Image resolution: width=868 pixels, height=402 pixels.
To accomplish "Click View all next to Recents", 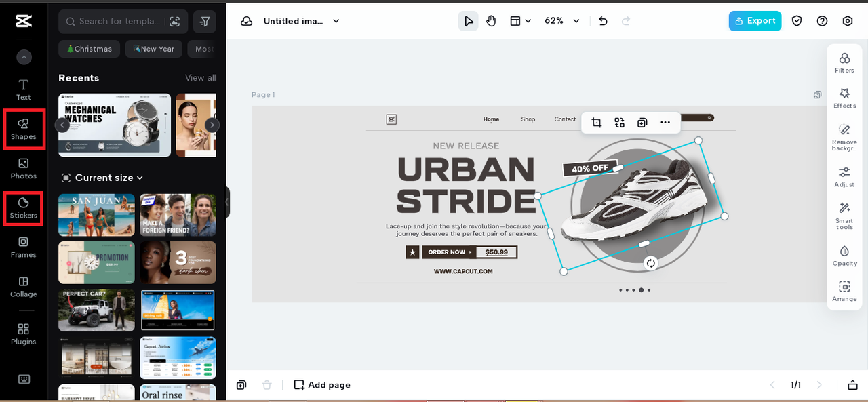I will [x=201, y=78].
